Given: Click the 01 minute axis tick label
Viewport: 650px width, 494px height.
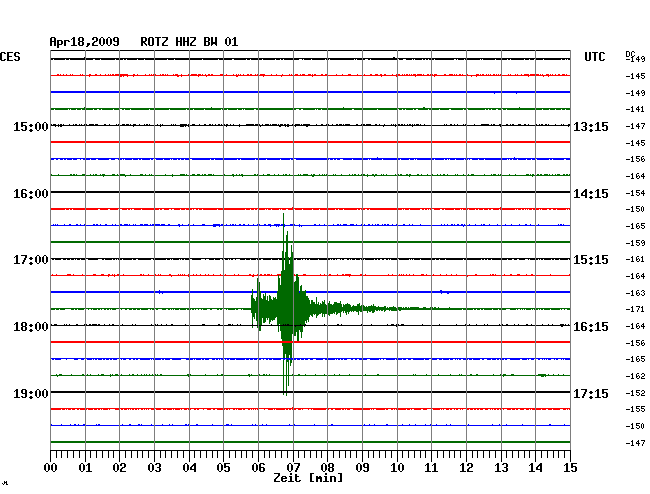Looking at the screenshot, I should tap(85, 467).
